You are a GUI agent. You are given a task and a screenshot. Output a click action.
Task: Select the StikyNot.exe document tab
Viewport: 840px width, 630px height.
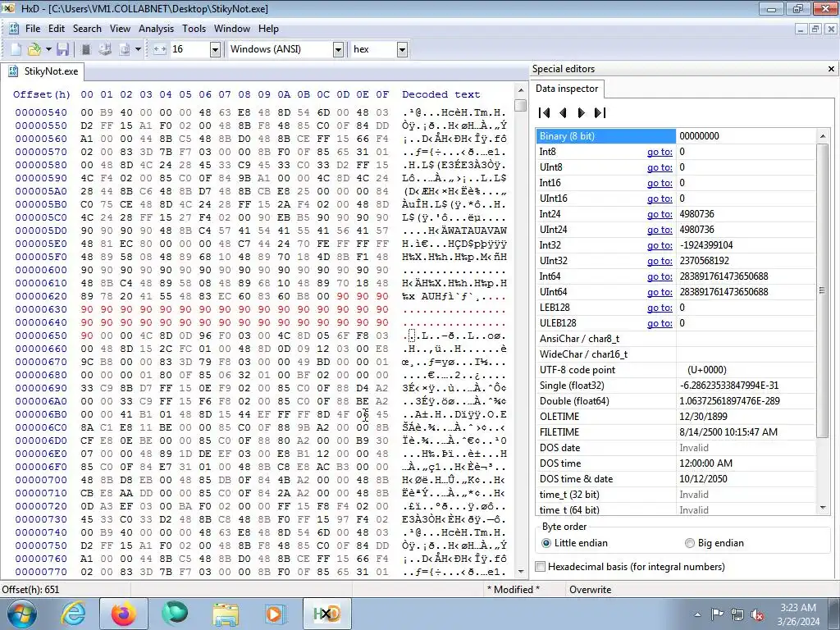coord(43,71)
